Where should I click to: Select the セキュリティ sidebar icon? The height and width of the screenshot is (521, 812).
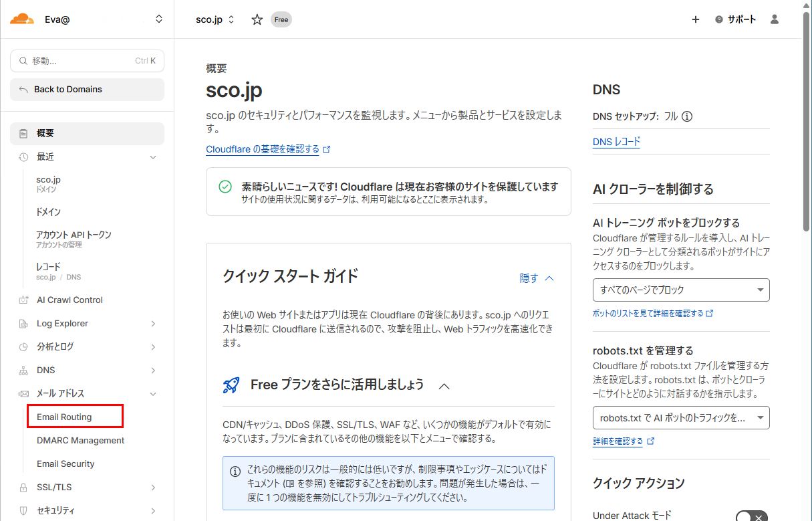tap(23, 510)
